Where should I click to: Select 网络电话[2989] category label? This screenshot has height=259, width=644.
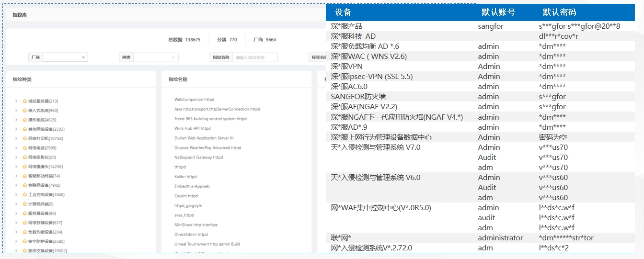(x=42, y=148)
